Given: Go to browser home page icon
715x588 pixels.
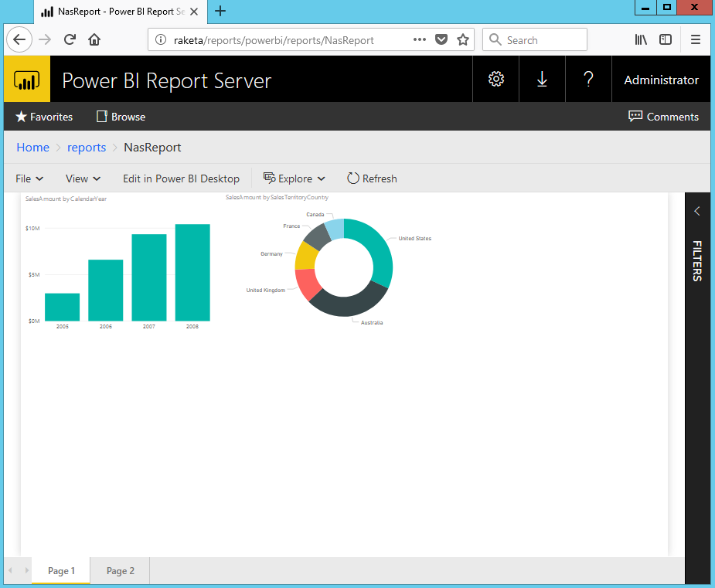Looking at the screenshot, I should point(94,39).
